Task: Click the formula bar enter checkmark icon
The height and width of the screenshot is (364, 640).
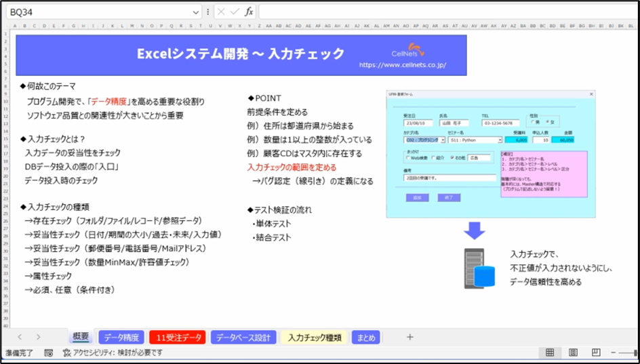Action: coord(235,12)
